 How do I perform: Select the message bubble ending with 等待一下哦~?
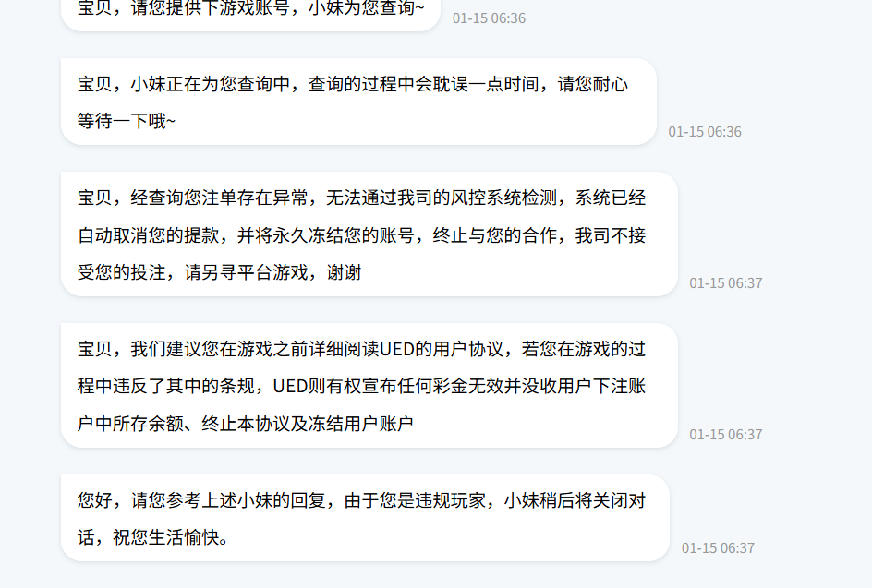(x=358, y=102)
